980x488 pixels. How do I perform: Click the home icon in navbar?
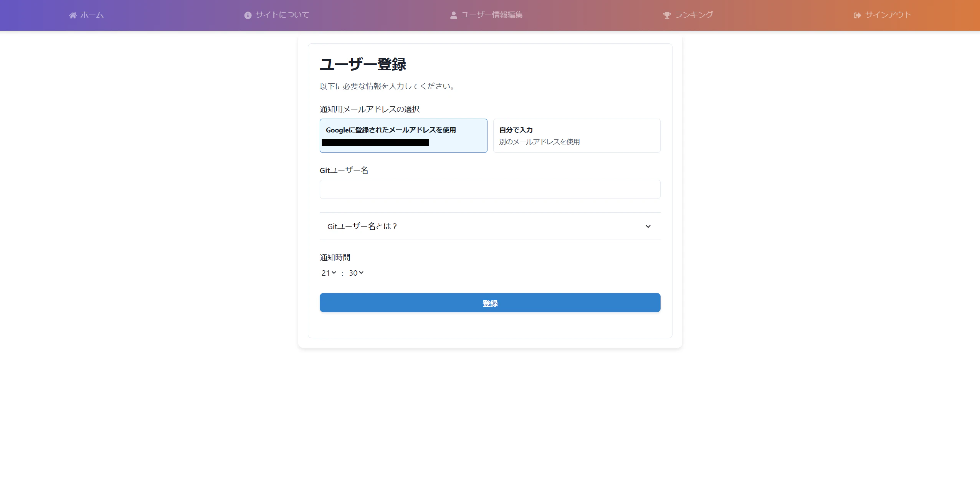click(x=73, y=15)
